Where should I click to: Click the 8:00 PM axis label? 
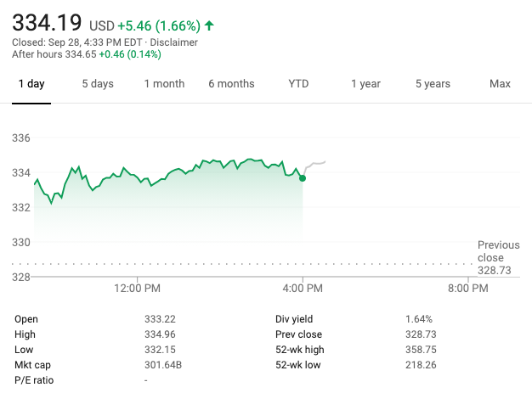[468, 289]
